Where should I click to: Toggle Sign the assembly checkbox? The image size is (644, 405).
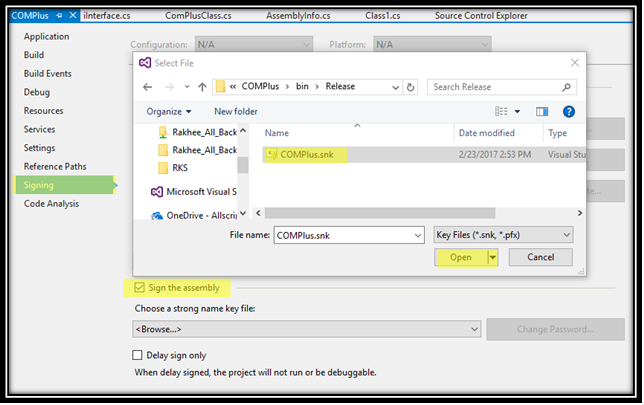click(x=139, y=288)
